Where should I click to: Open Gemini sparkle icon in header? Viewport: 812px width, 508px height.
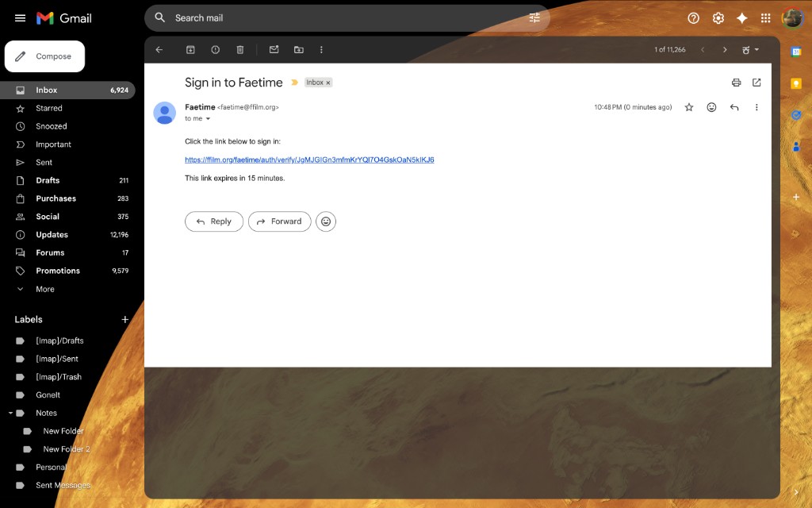742,18
